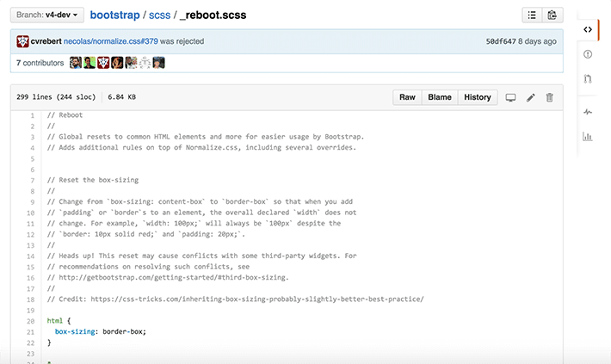Click the first contributor avatar

76,63
